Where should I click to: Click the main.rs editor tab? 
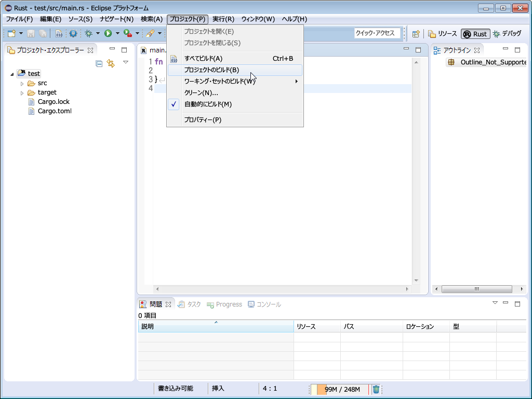point(154,50)
